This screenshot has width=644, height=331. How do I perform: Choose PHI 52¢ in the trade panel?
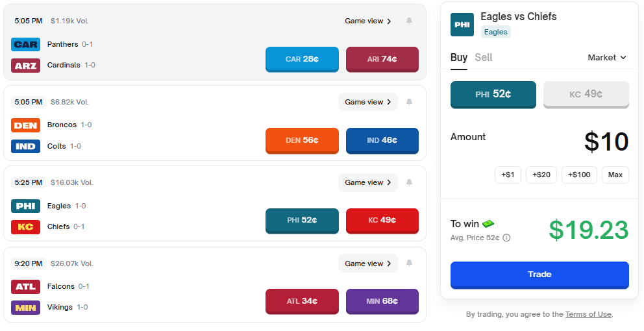tap(493, 95)
